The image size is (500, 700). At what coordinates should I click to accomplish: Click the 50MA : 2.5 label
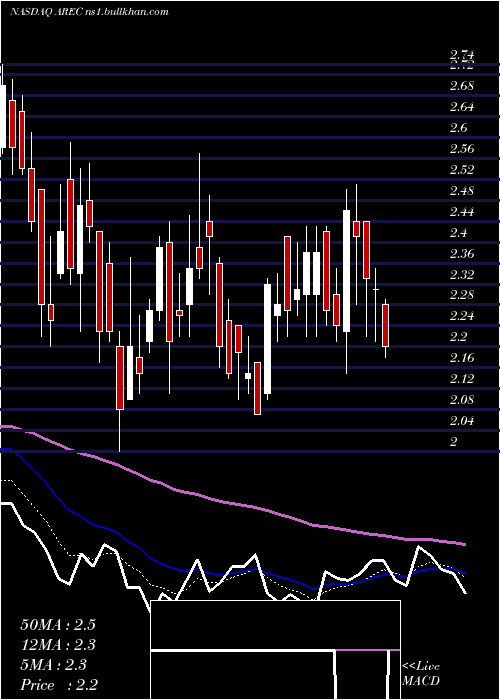(58, 625)
